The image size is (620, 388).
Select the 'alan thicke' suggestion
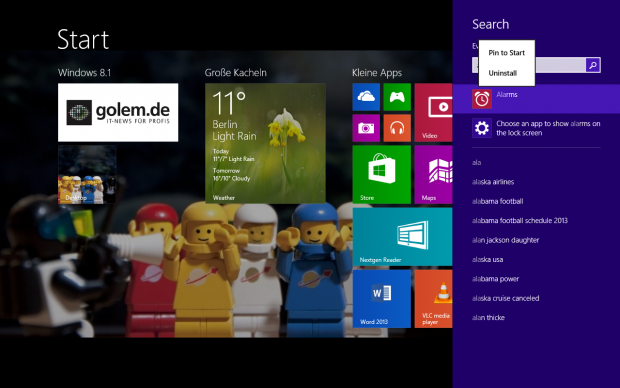(488, 318)
